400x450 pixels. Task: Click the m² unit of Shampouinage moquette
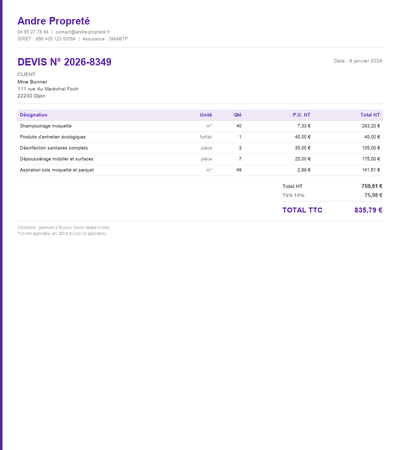coord(209,126)
